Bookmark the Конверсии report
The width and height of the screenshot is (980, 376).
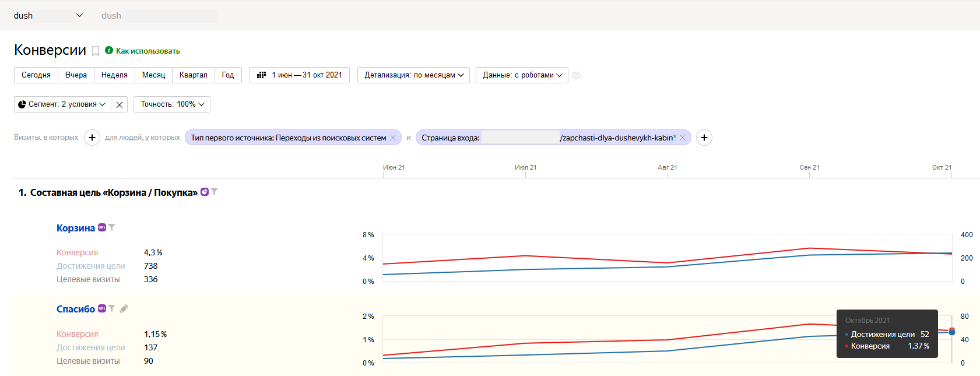point(96,51)
